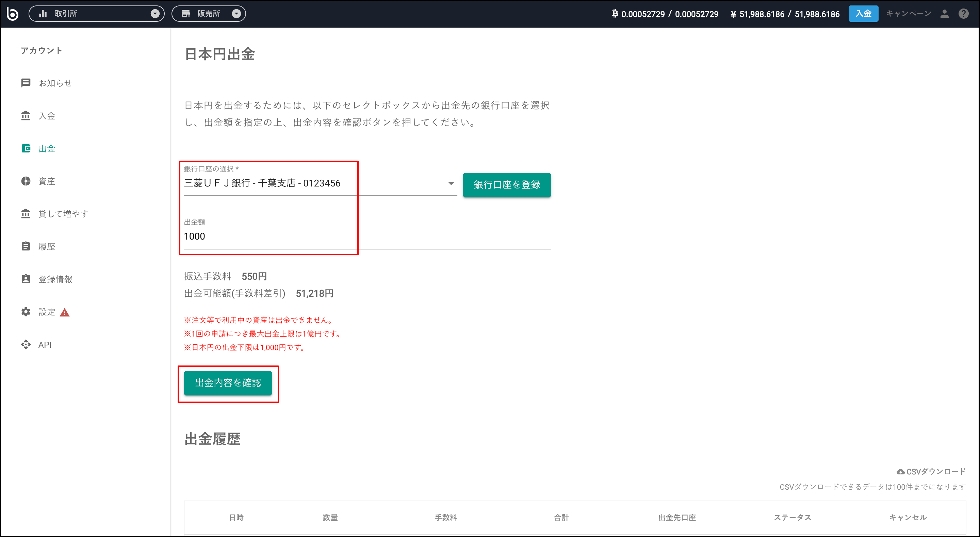
Task: Click the red warning triangle beside 設定
Action: [65, 312]
